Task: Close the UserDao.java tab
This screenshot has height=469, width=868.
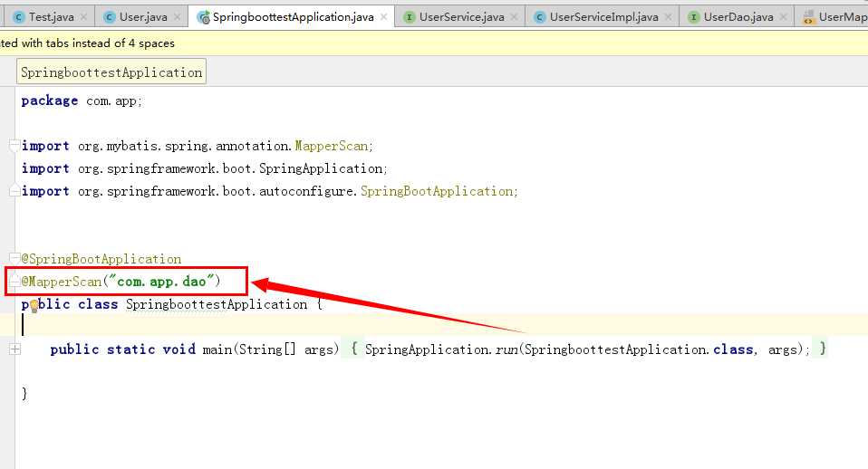Action: click(783, 17)
